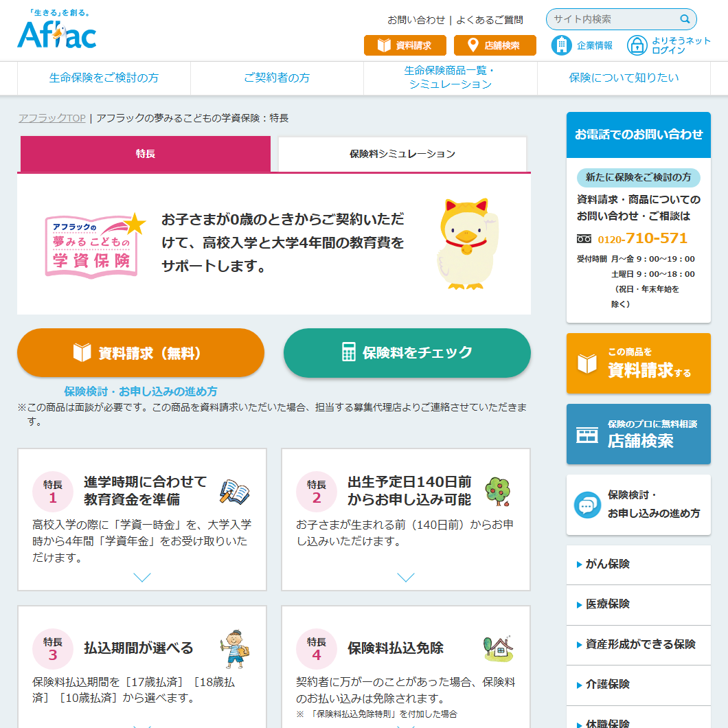Open 保険検討・お申し込みの進め方 link below buttons

141,391
